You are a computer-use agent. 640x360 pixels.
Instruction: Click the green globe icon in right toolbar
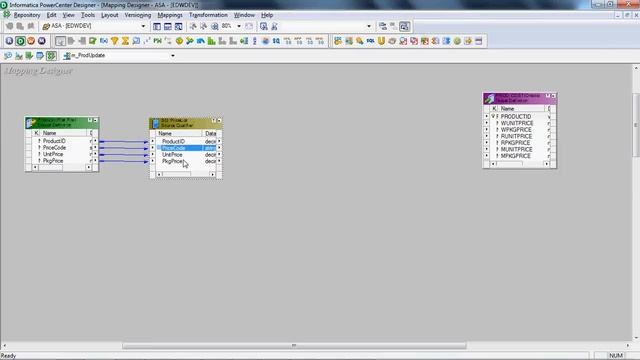click(x=457, y=41)
